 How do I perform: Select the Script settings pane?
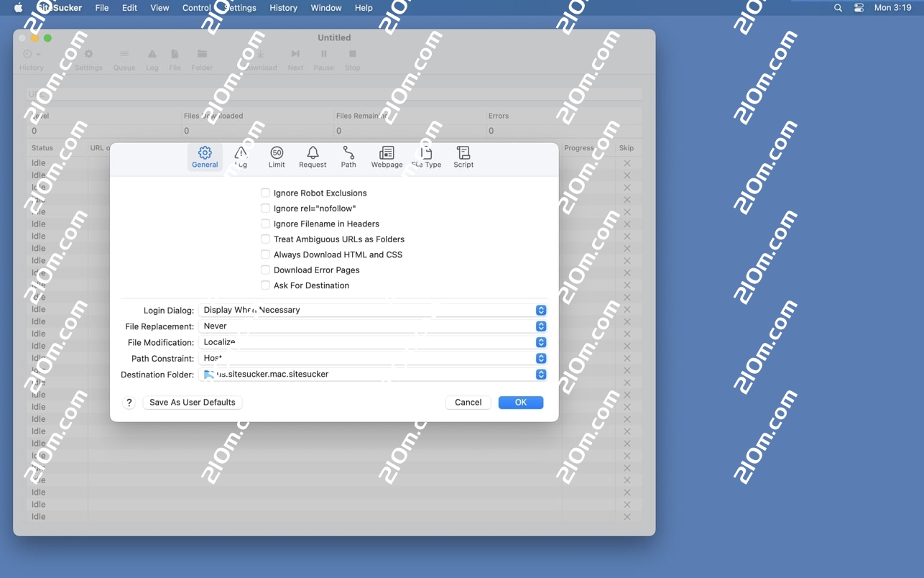coord(463,157)
